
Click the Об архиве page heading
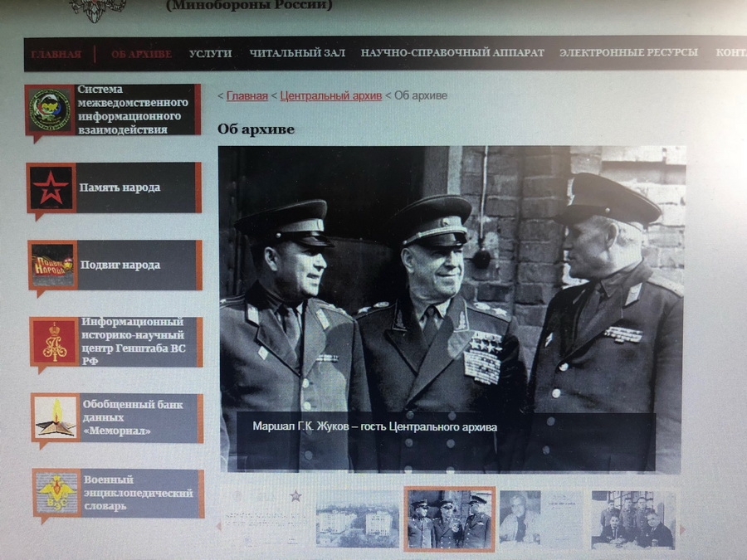[x=256, y=129]
